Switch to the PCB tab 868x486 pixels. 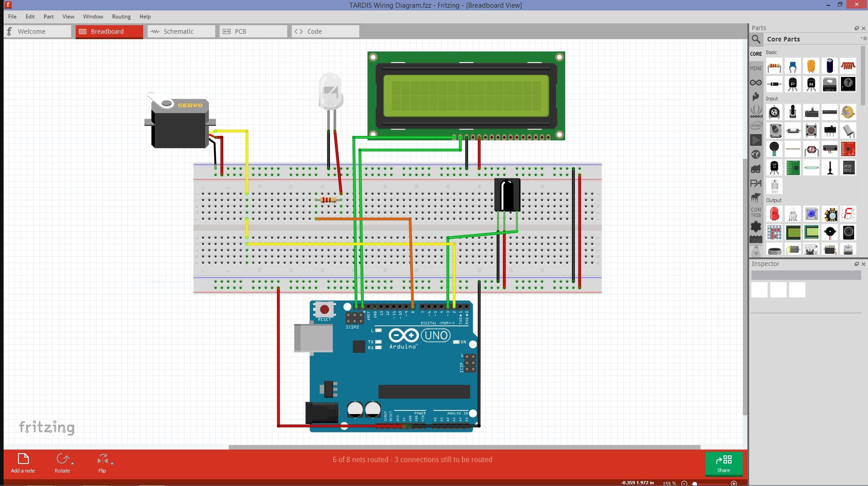tap(240, 31)
